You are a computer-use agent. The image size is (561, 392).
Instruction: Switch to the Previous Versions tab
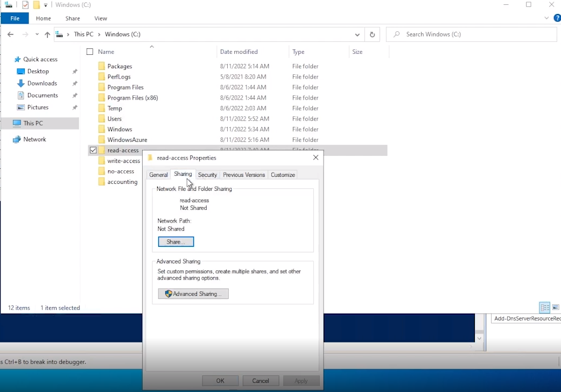click(244, 175)
